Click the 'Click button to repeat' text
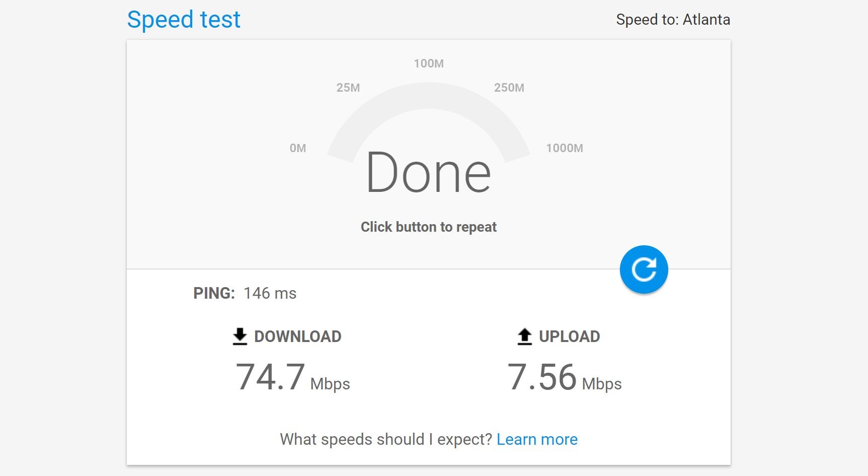868x476 pixels. 428,227
